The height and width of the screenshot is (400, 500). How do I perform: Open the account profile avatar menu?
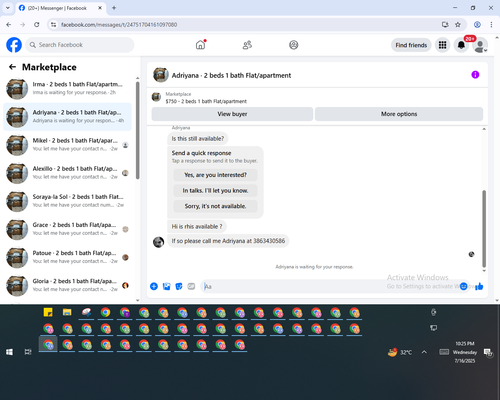[480, 45]
